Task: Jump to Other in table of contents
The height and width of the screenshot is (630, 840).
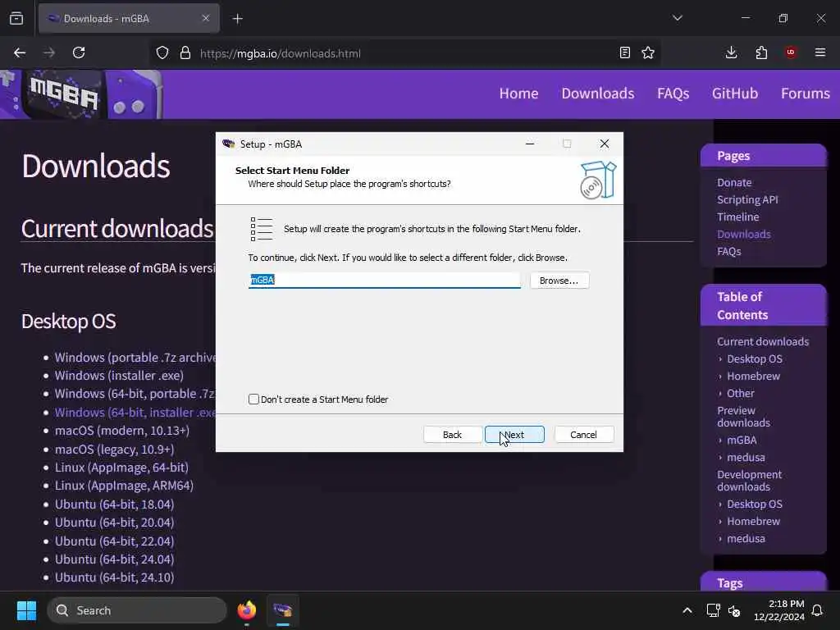Action: tap(741, 393)
